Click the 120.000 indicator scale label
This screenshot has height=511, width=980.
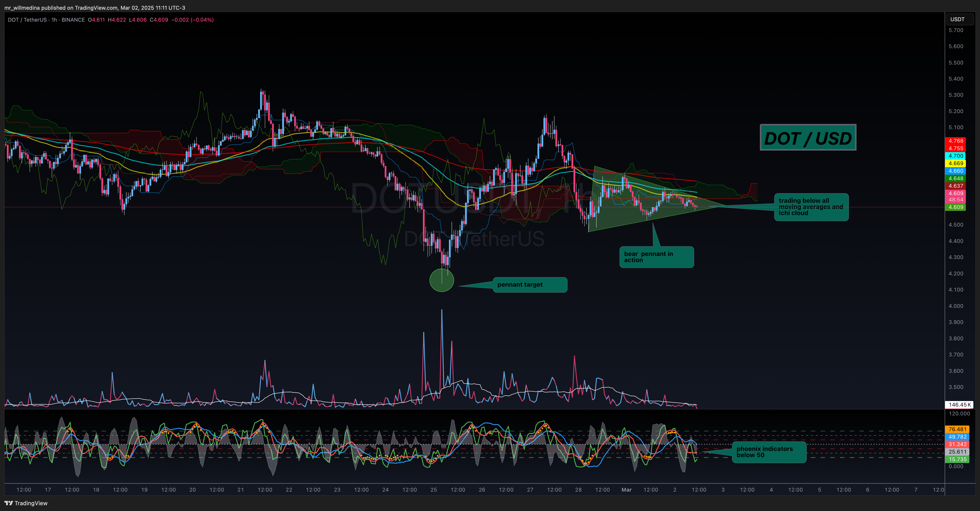[959, 414]
